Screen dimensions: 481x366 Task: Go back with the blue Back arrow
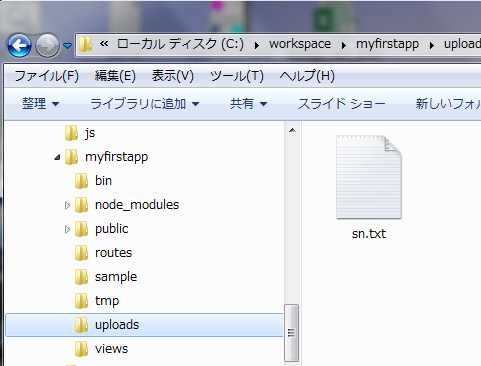(19, 45)
